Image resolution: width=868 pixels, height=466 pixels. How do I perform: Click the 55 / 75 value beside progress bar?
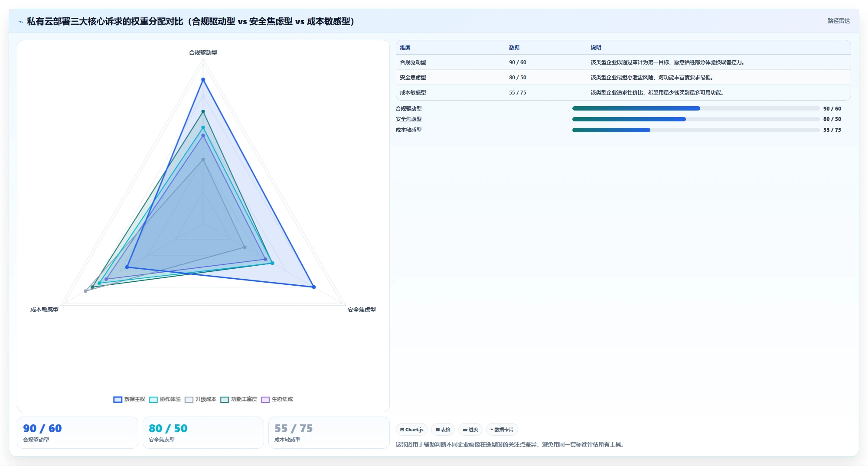pyautogui.click(x=832, y=130)
